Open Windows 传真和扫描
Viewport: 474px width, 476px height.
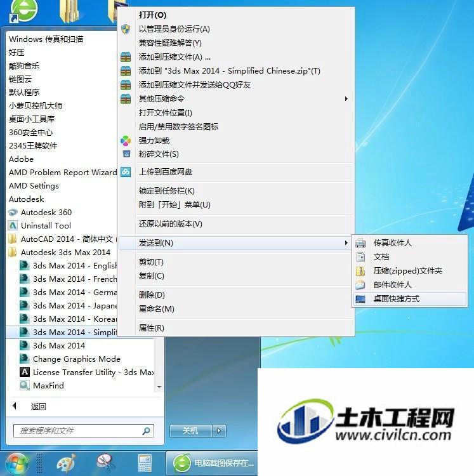pyautogui.click(x=46, y=39)
